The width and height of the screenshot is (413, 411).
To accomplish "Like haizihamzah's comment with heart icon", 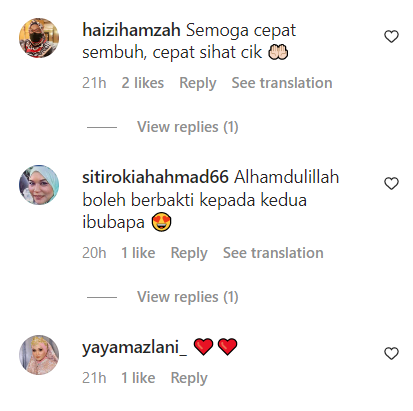I will tap(391, 37).
